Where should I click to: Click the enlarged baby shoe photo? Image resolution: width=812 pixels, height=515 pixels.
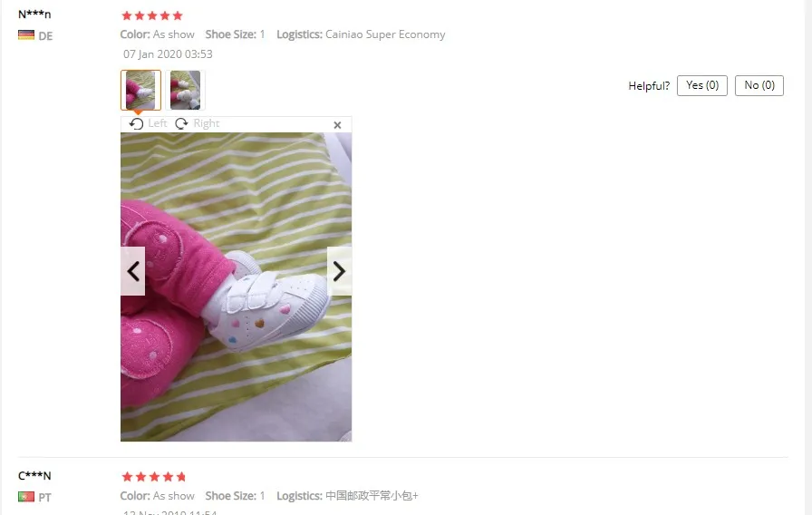[x=237, y=287]
